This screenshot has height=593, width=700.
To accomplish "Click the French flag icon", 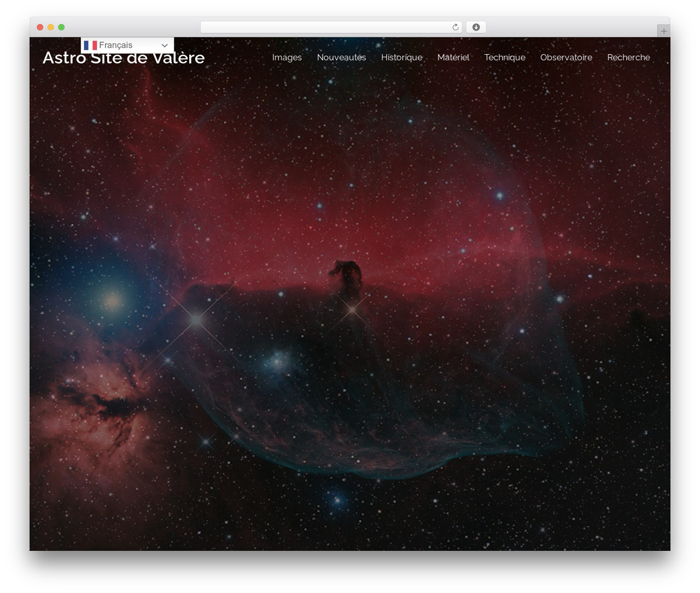I will tap(90, 45).
